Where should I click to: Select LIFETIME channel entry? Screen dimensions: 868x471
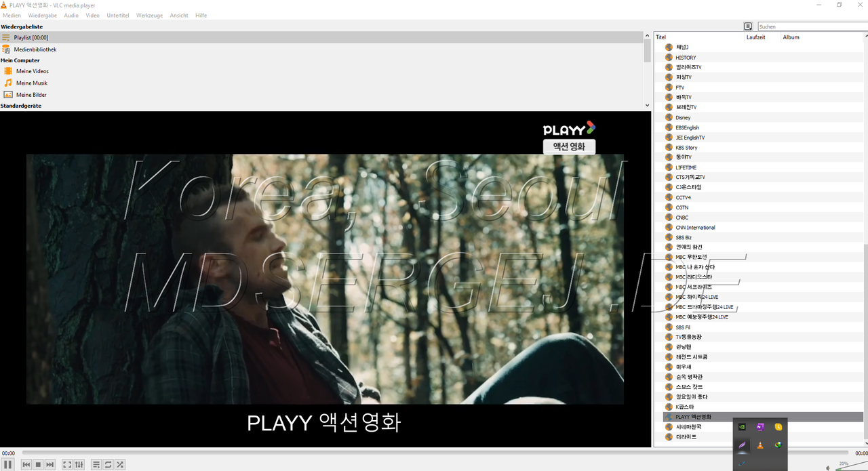point(686,167)
